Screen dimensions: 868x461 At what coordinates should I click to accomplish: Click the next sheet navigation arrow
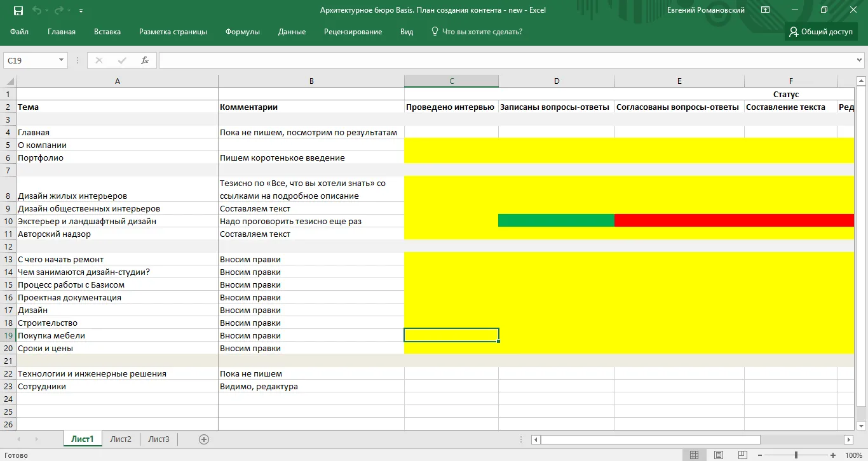[36, 439]
